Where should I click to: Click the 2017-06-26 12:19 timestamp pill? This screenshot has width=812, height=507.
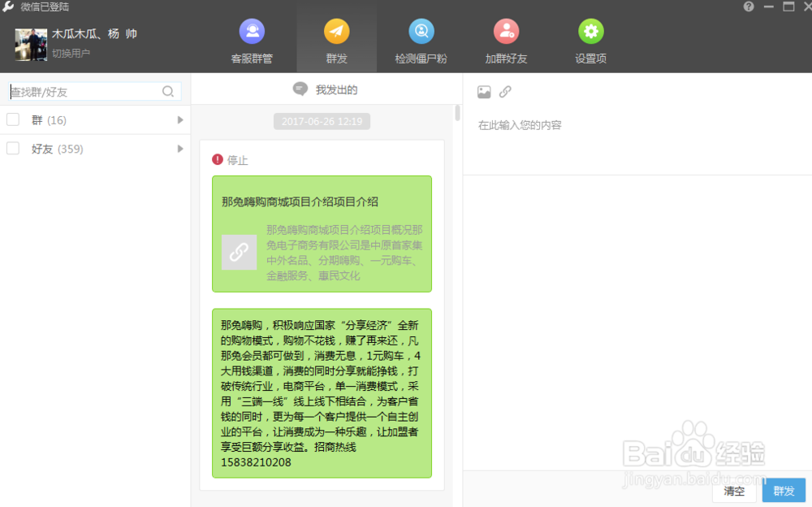[x=322, y=120]
